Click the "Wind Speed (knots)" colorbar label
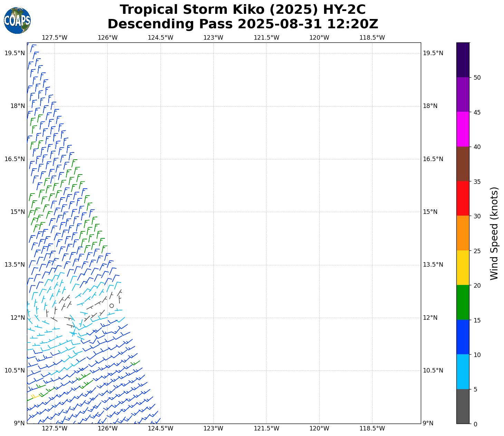The image size is (504, 436). coord(494,234)
